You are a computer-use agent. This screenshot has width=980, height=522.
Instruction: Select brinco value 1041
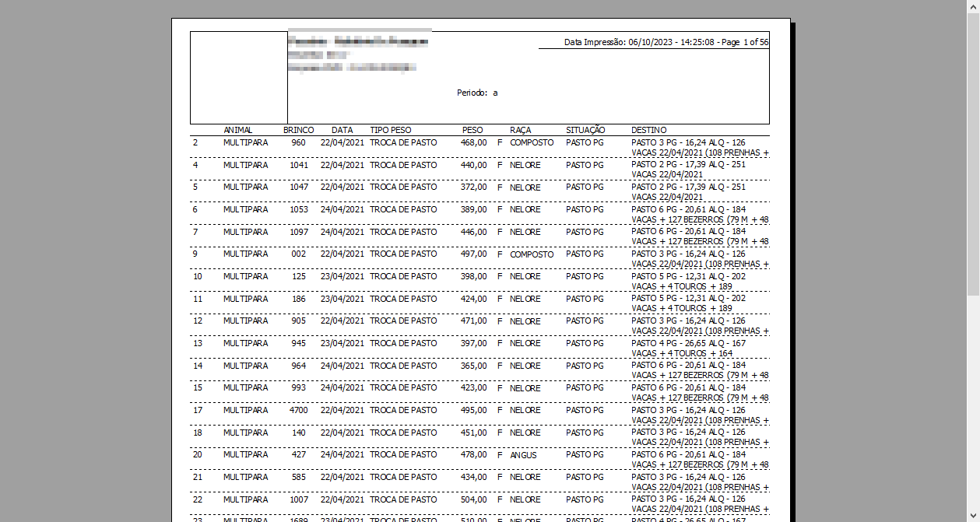299,165
